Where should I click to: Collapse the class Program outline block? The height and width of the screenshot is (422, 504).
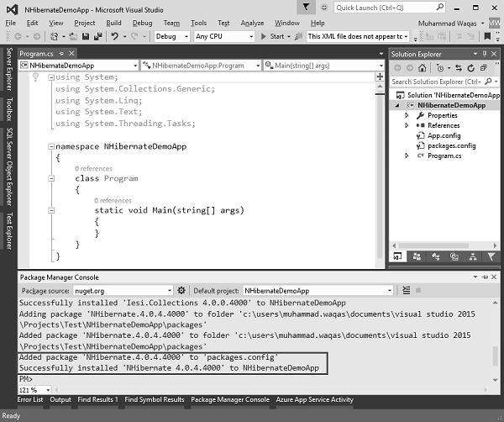[50, 178]
